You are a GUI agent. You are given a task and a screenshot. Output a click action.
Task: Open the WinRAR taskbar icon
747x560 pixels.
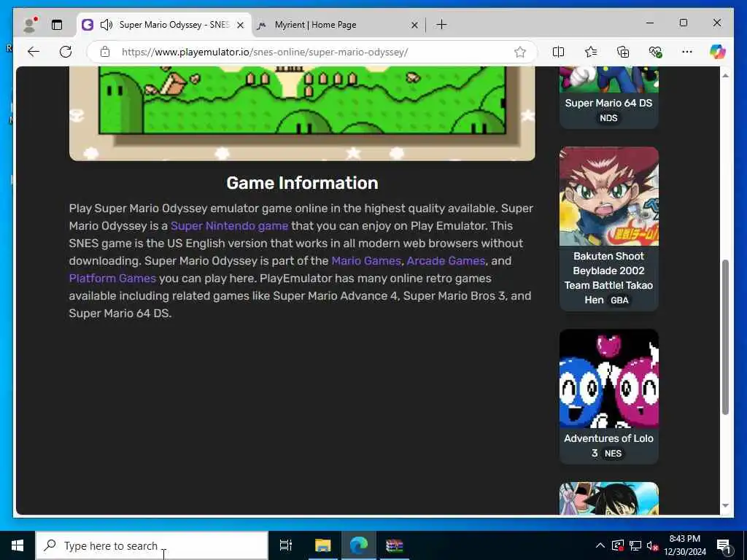click(x=395, y=545)
